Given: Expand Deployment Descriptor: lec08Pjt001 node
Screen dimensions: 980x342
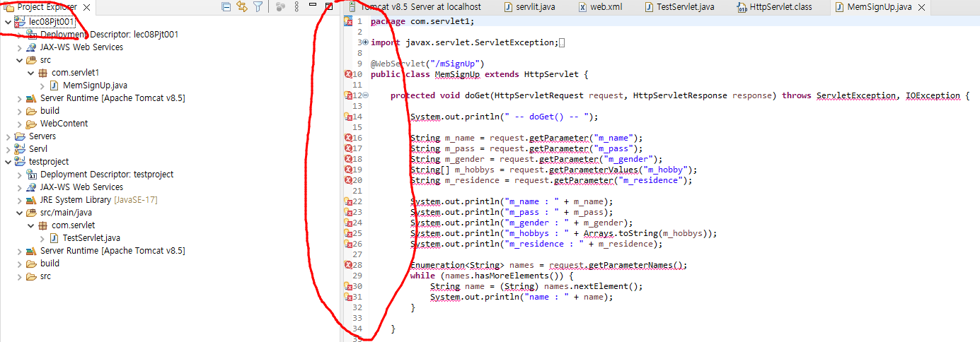Looking at the screenshot, I should [x=19, y=34].
